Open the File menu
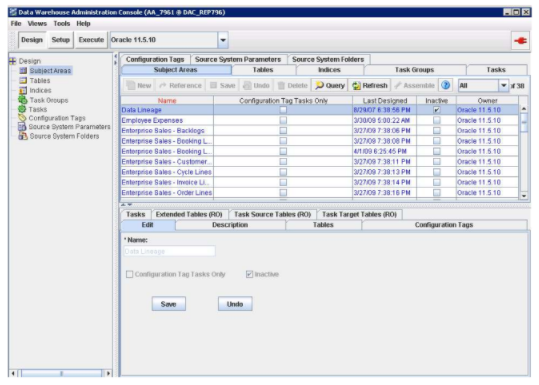This screenshot has height=385, width=539. point(16,23)
